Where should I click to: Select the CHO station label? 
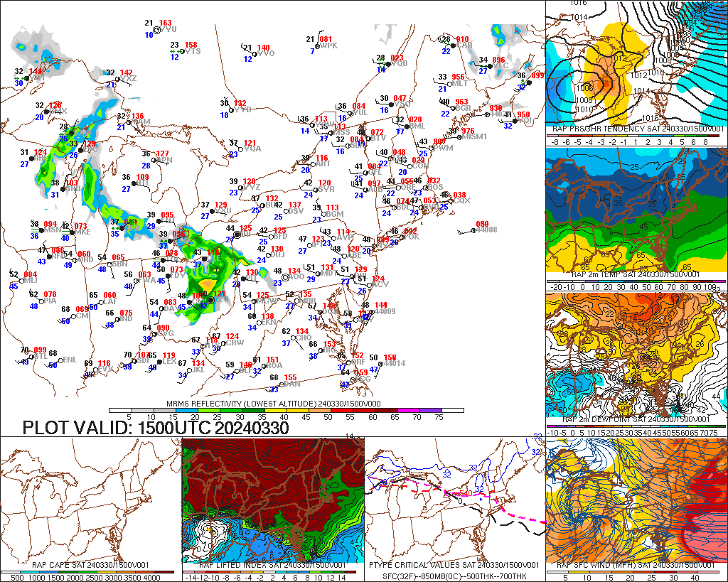tap(304, 338)
